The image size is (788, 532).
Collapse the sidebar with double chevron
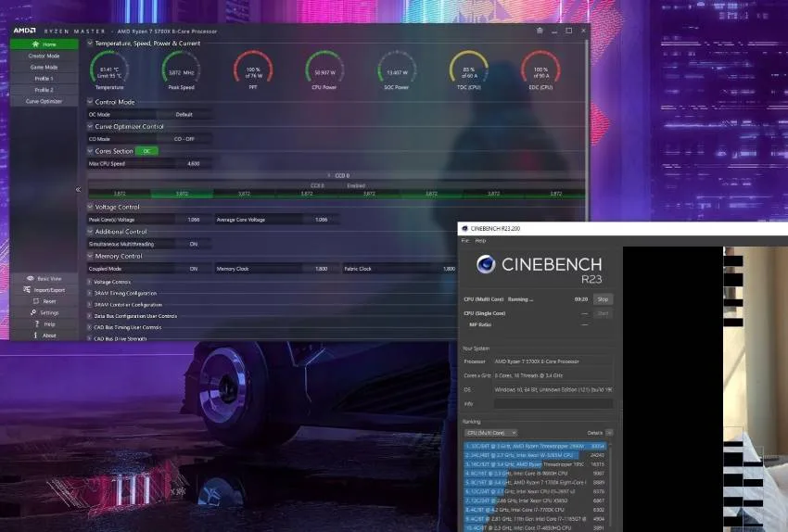pos(78,189)
